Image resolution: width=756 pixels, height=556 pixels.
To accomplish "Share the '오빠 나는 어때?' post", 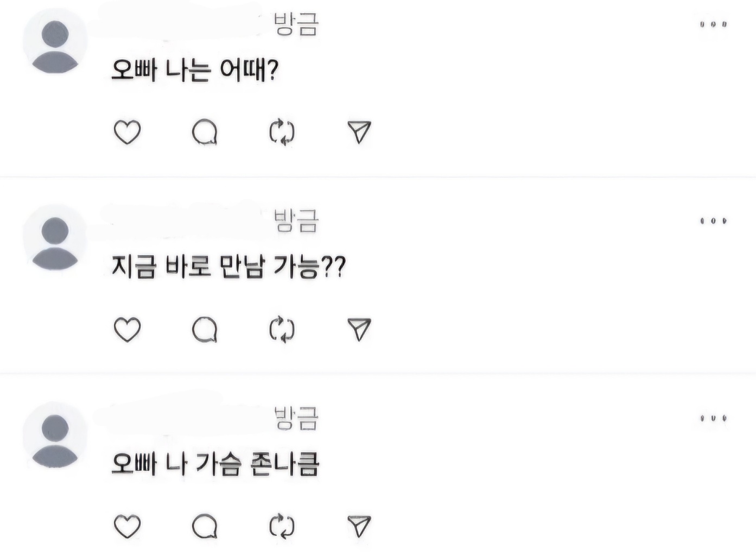I will 359,132.
